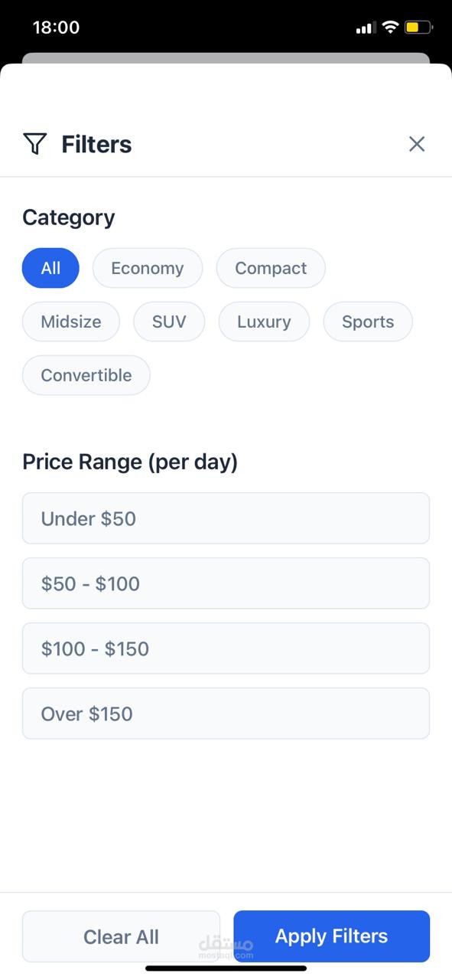Select the $50 - $100 price range
The height and width of the screenshot is (980, 452).
click(x=226, y=583)
